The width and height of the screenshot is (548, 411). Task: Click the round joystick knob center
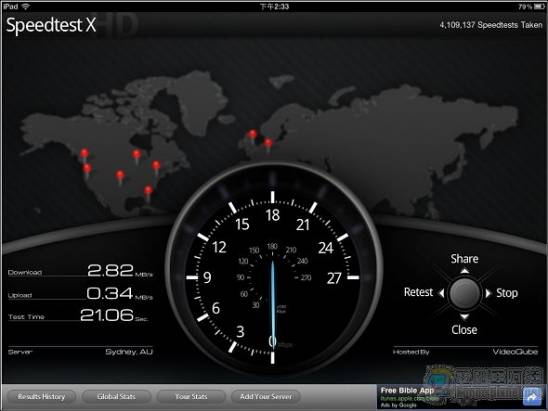click(464, 294)
